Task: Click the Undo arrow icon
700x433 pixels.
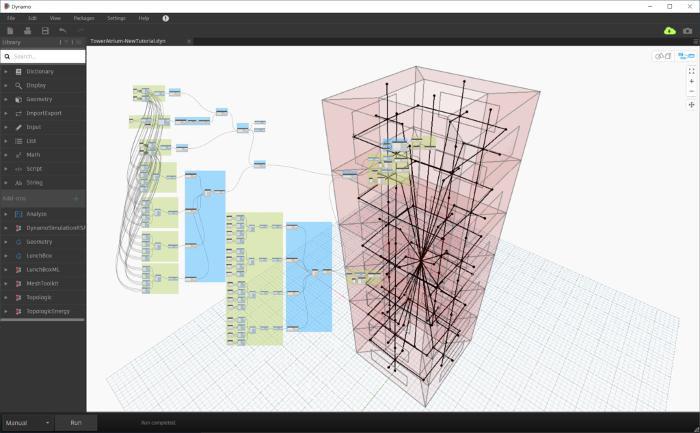Action: pos(62,30)
